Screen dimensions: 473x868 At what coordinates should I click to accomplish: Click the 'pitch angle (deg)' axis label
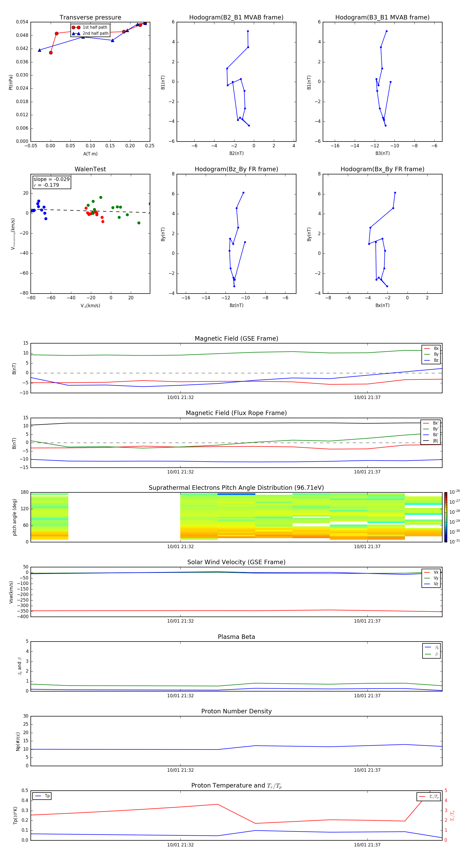click(14, 517)
